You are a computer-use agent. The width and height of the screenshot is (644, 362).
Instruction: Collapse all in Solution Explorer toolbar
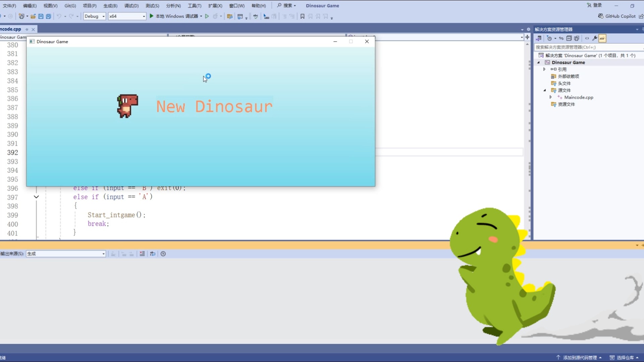click(569, 38)
